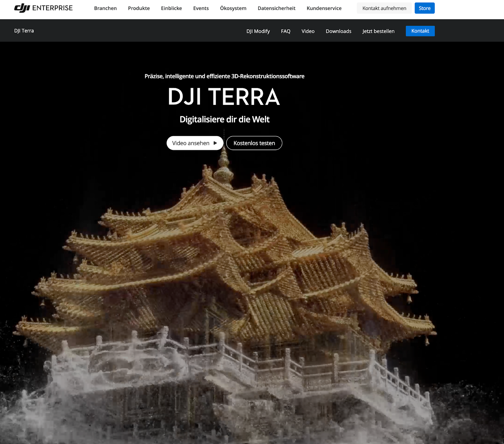Click the play triangle in Video ansehen
Viewport: 504px width, 444px height.
pos(215,143)
